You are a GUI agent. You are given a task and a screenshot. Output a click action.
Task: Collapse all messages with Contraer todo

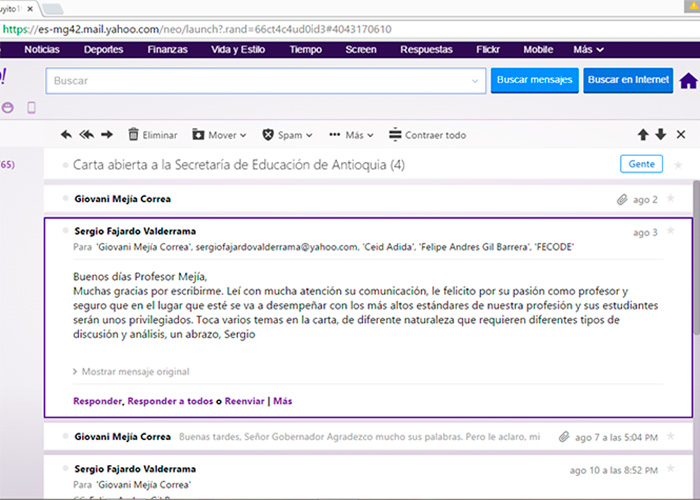click(x=427, y=135)
